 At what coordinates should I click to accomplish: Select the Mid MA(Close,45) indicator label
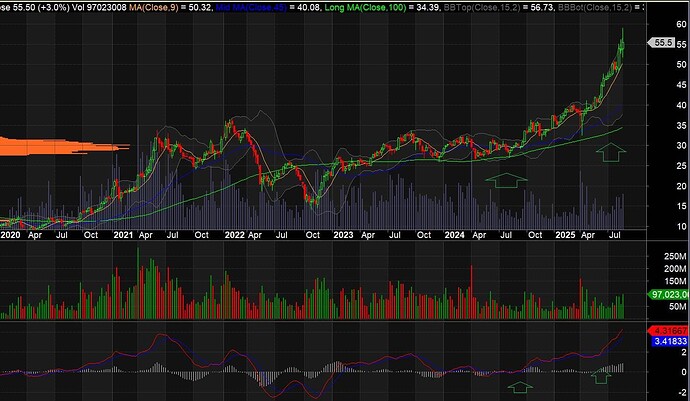[x=253, y=7]
